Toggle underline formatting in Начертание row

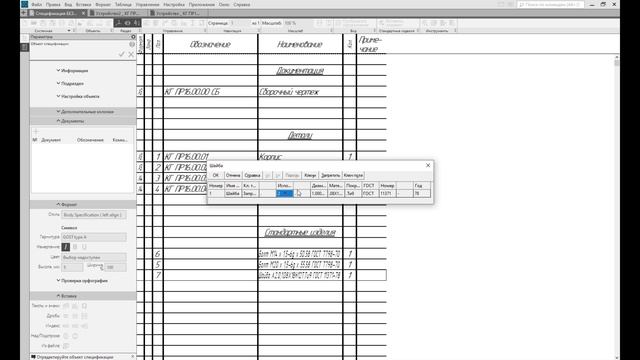(84, 247)
